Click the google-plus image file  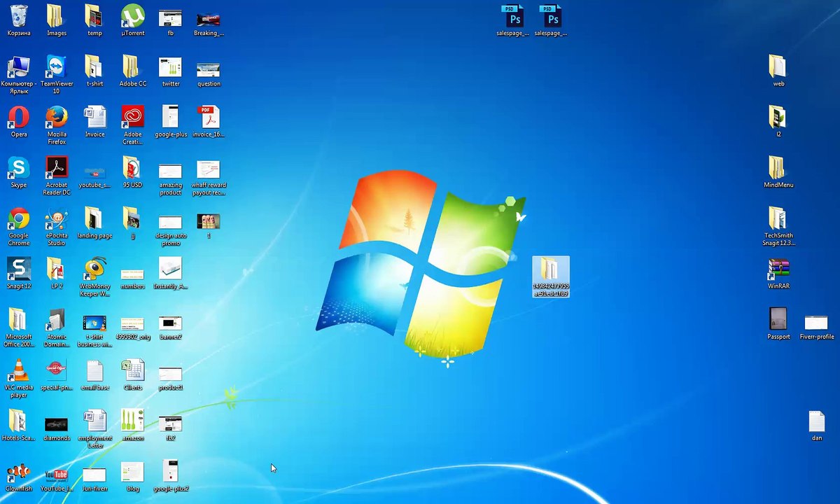click(170, 122)
